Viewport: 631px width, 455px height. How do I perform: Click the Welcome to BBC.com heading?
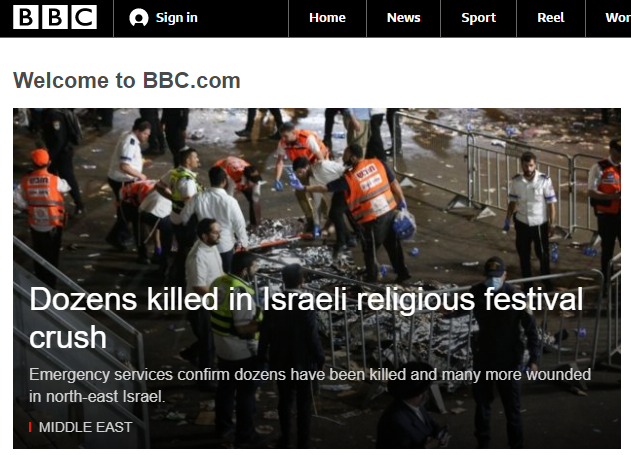pos(127,80)
